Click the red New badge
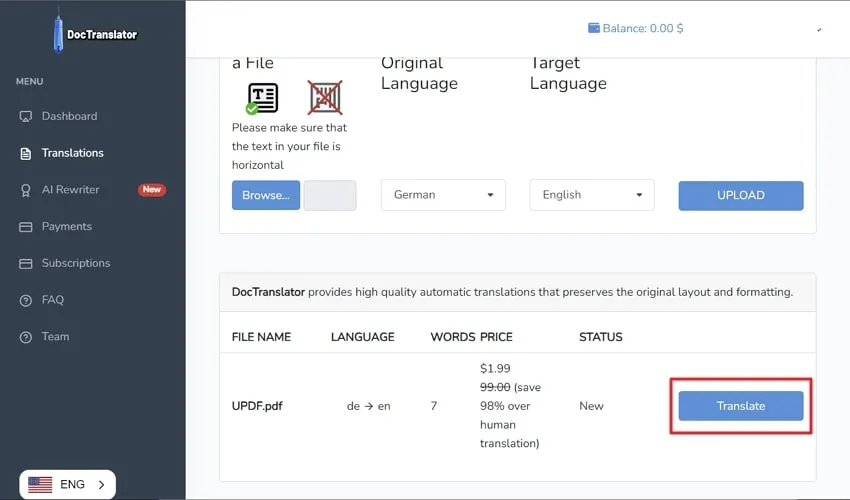The width and height of the screenshot is (850, 500). (x=152, y=190)
